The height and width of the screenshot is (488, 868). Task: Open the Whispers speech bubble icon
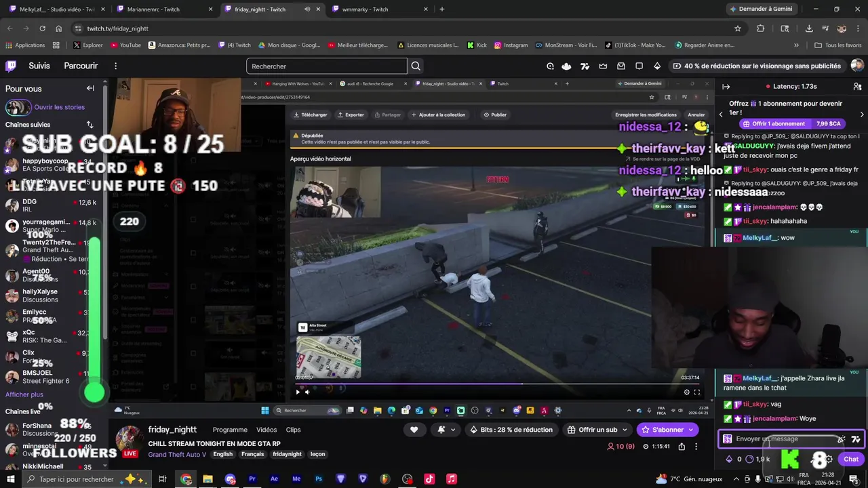(639, 66)
